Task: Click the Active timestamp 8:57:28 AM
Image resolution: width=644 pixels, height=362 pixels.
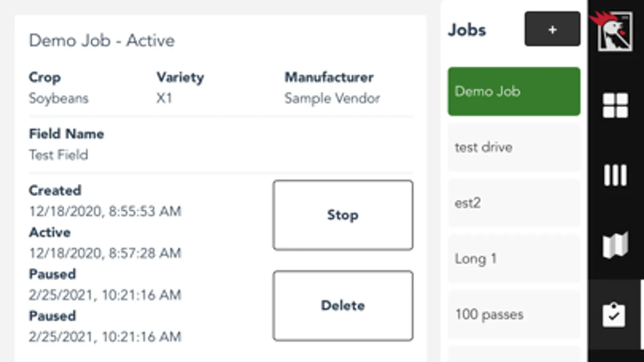Action: pos(105,253)
